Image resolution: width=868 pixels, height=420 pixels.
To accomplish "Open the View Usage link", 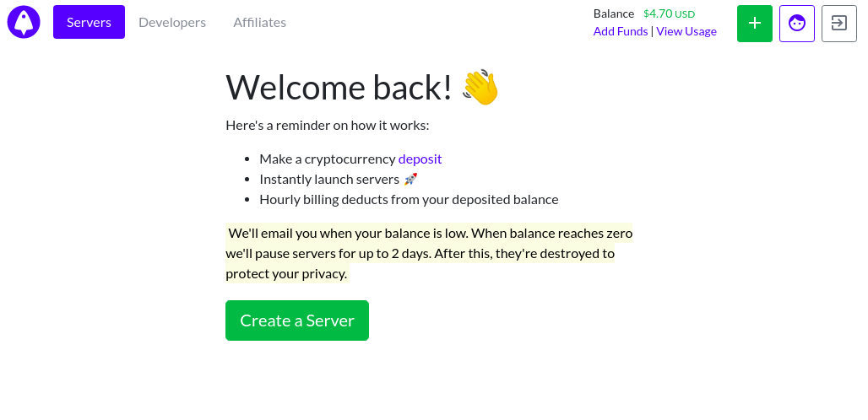I will coord(686,31).
